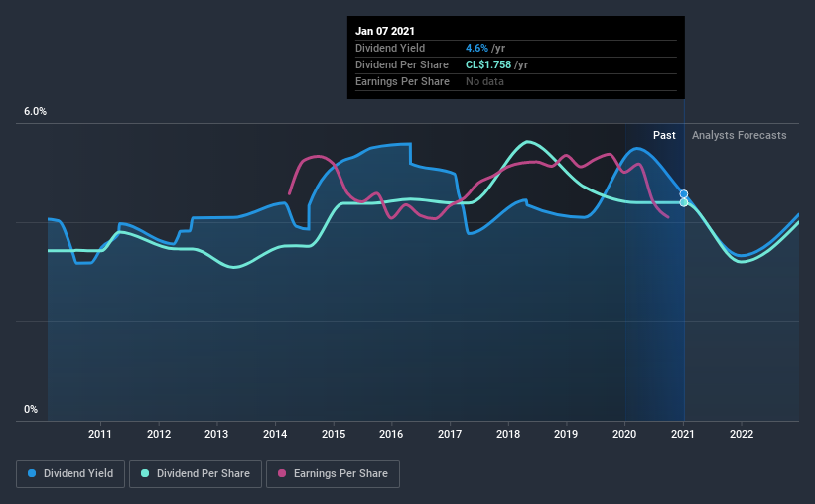Click the 2021 x-axis label
The image size is (815, 504).
[682, 434]
